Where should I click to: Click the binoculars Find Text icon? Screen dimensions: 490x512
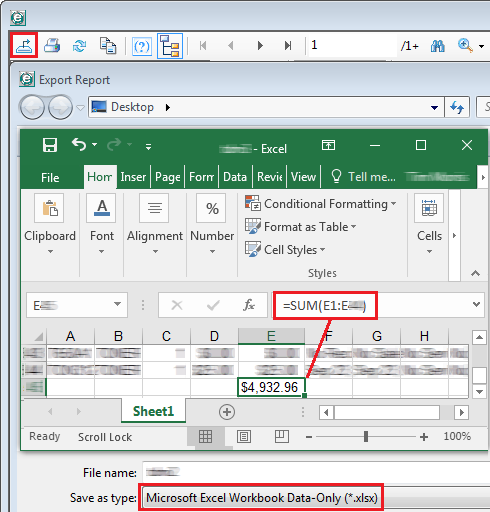[x=437, y=46]
